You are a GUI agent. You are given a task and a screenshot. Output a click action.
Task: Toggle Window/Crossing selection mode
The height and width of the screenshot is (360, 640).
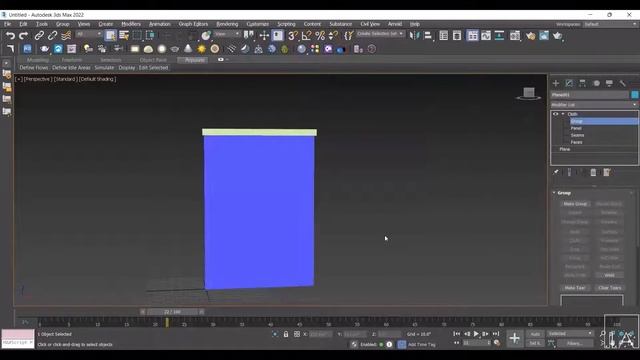click(x=150, y=36)
